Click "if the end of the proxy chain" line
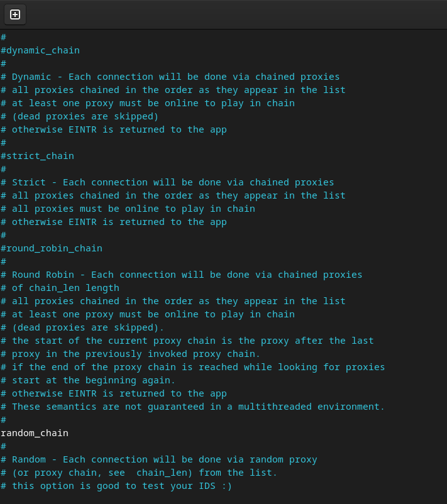Image resolution: width=447 pixels, height=504 pixels. point(192,367)
